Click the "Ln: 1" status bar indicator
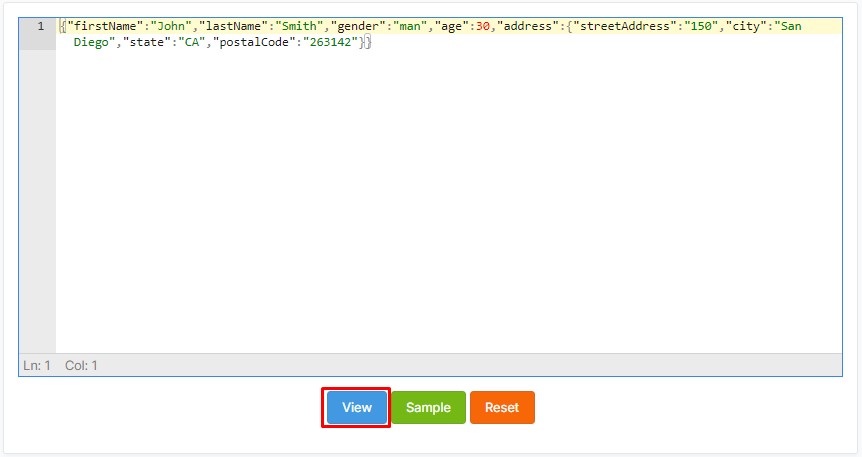Viewport: 862px width, 457px height. pos(37,365)
